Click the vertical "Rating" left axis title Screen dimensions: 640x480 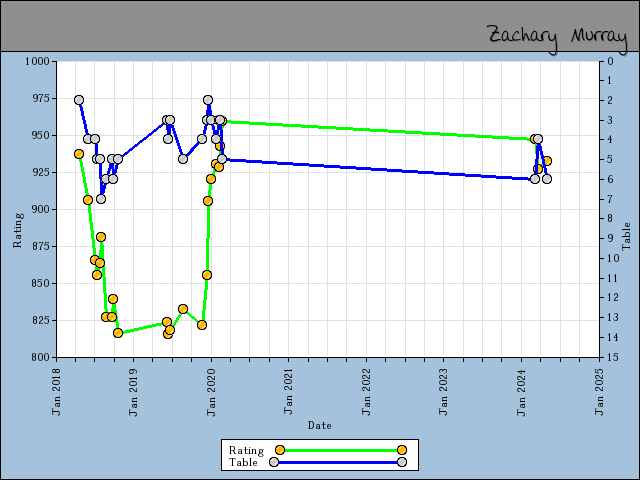17,232
